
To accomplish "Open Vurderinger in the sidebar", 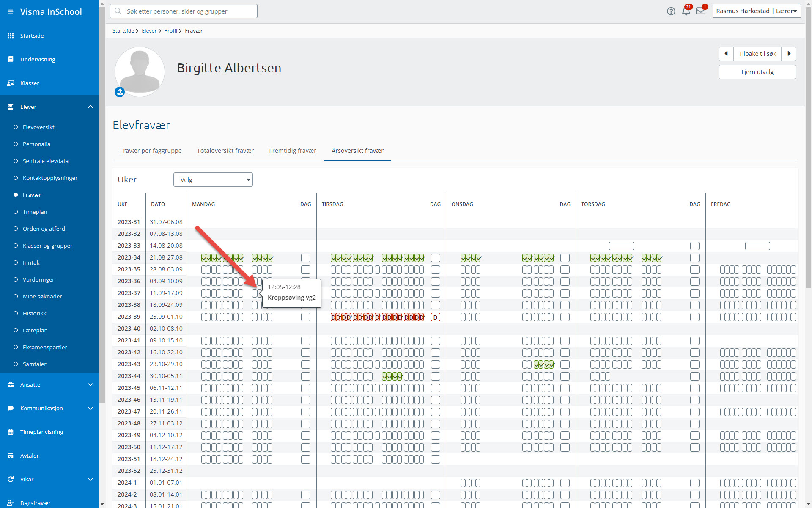I will tap(38, 279).
